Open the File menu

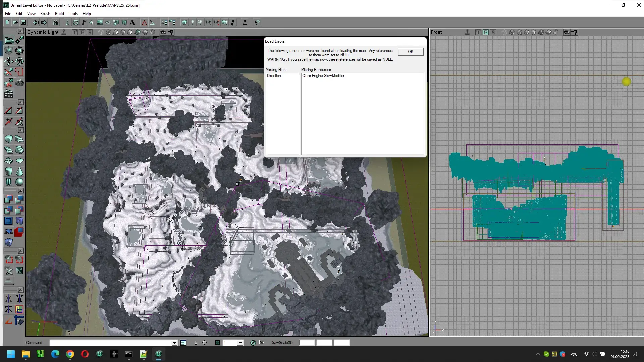click(x=8, y=14)
